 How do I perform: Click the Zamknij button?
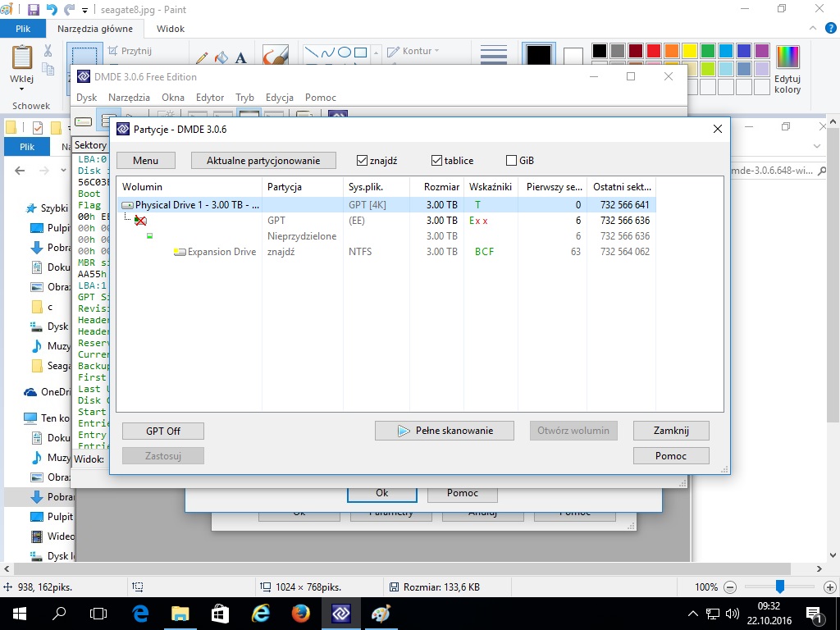tap(671, 431)
